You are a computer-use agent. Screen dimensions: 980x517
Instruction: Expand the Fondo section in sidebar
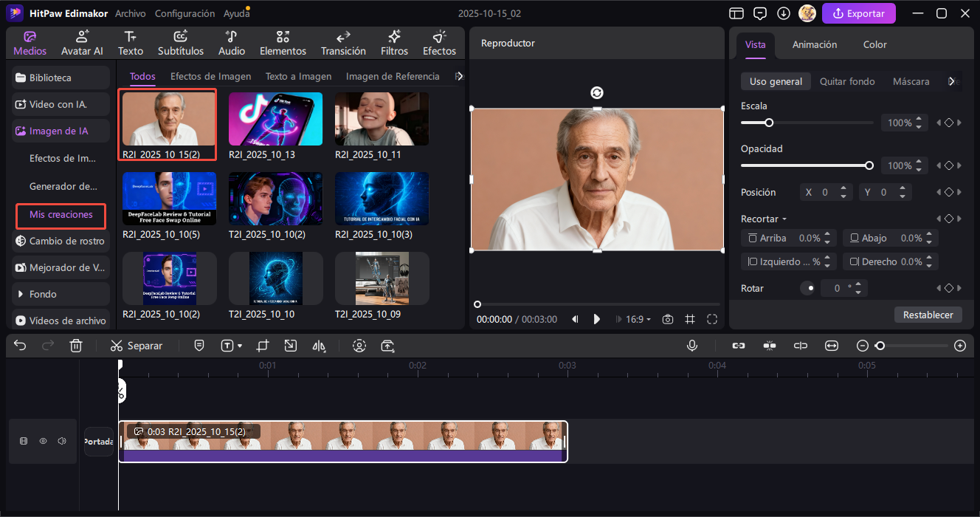[x=43, y=294]
